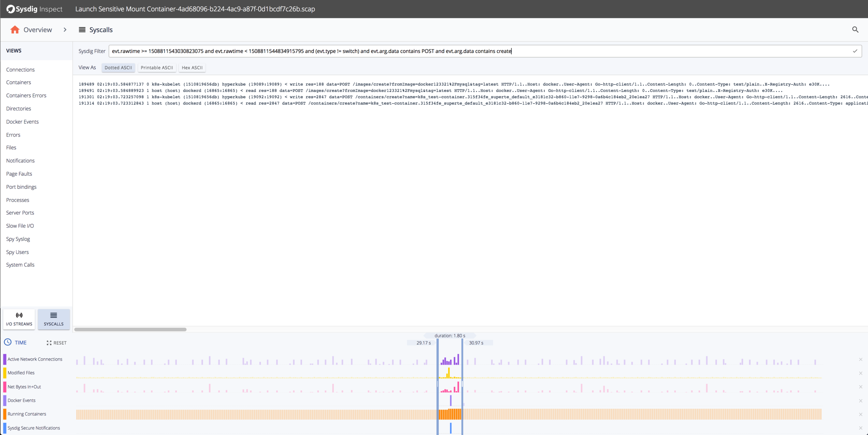Click the I/O Streams broadcast icon

point(19,315)
